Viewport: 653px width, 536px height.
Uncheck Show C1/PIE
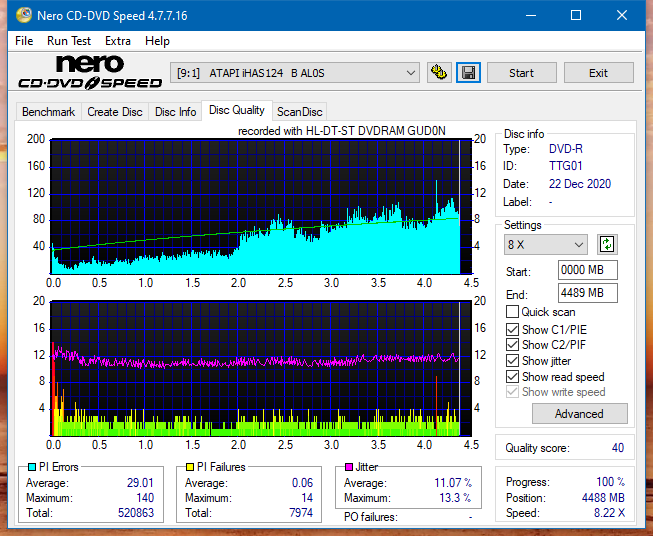(512, 329)
